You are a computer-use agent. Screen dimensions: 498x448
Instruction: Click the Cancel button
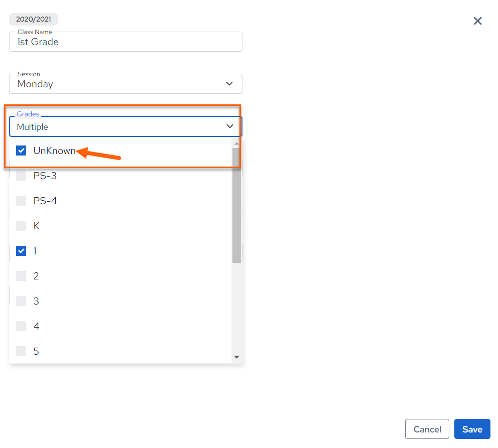point(427,429)
